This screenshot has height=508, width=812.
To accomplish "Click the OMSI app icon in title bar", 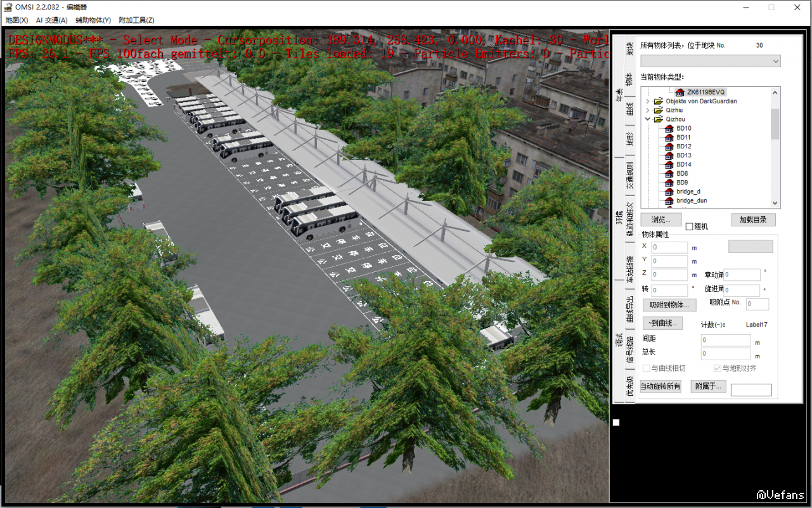I will coord(8,8).
